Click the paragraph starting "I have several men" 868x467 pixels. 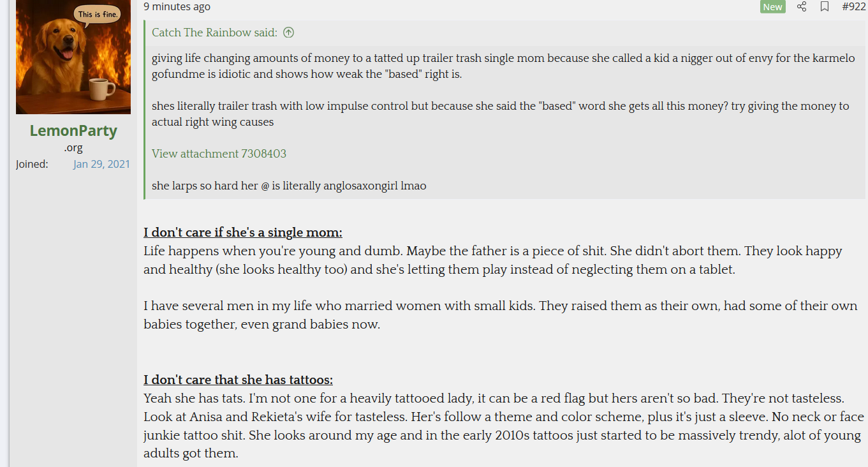[500, 315]
